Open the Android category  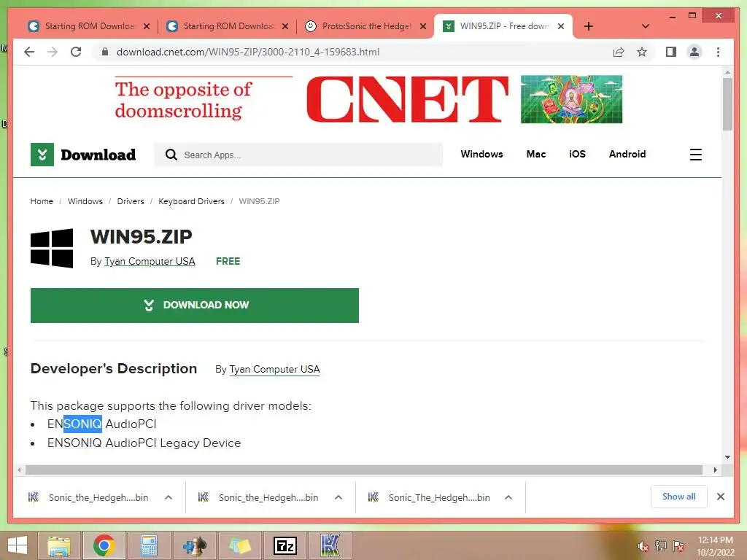tap(627, 154)
